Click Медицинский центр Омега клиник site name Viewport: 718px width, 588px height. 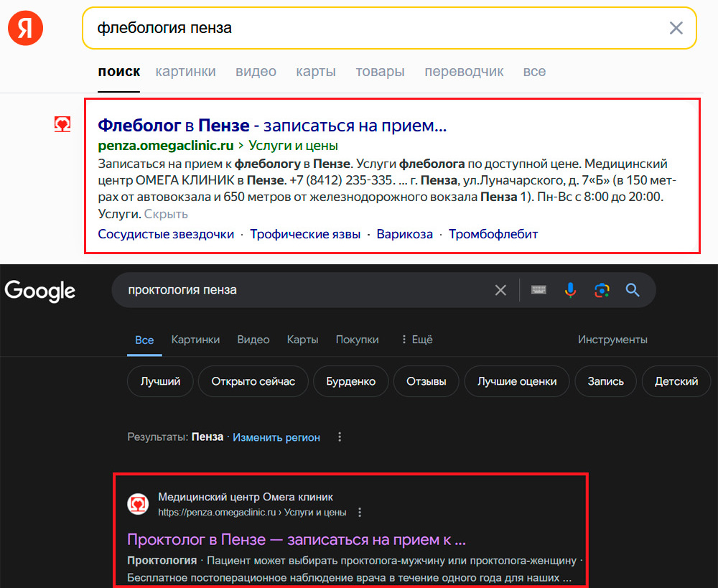(246, 497)
